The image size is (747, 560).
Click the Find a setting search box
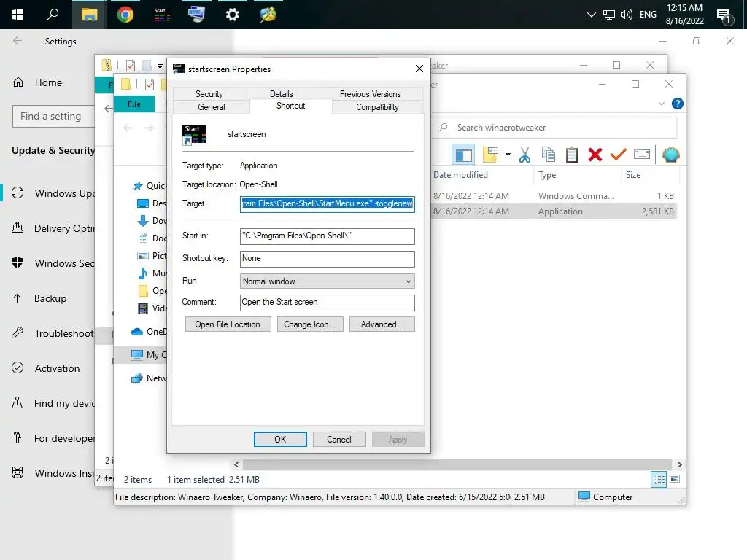(53, 117)
